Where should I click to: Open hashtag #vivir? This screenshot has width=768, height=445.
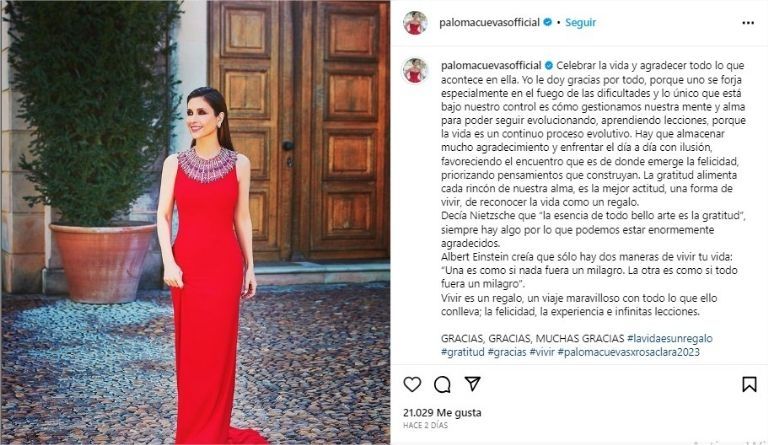click(x=542, y=352)
